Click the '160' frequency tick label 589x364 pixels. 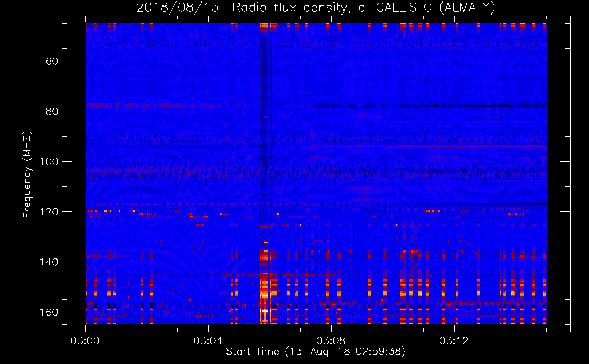tap(49, 312)
